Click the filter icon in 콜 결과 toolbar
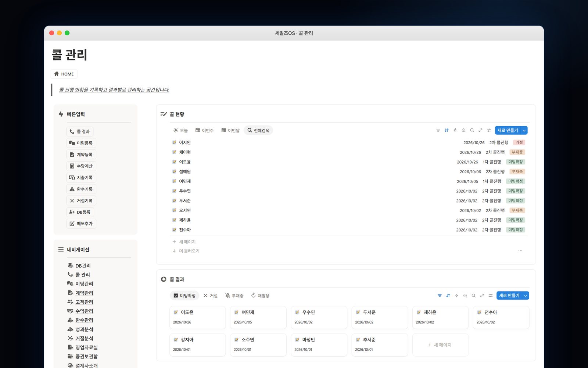Viewport: 588px width, 368px height. click(x=440, y=296)
